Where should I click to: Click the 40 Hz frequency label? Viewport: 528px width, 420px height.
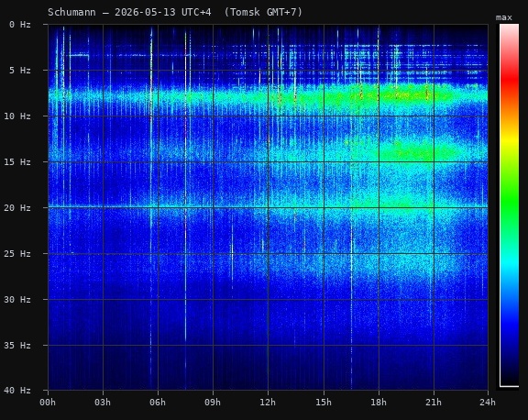pos(17,391)
